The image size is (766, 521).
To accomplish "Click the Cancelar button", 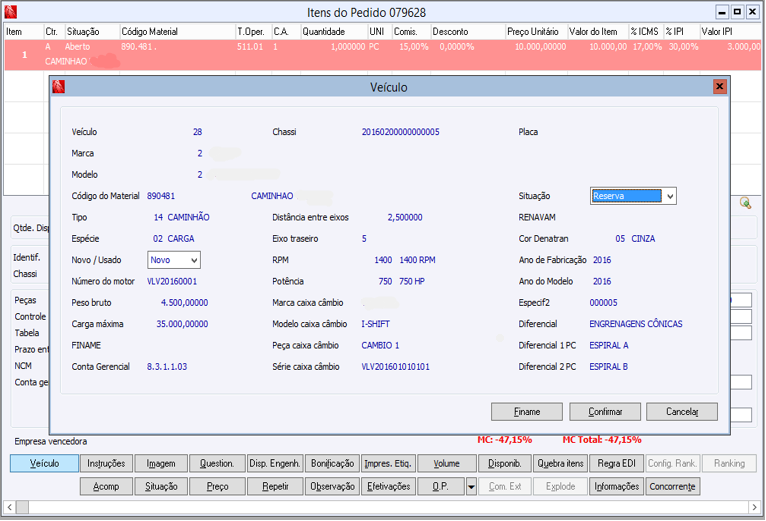I will click(682, 412).
